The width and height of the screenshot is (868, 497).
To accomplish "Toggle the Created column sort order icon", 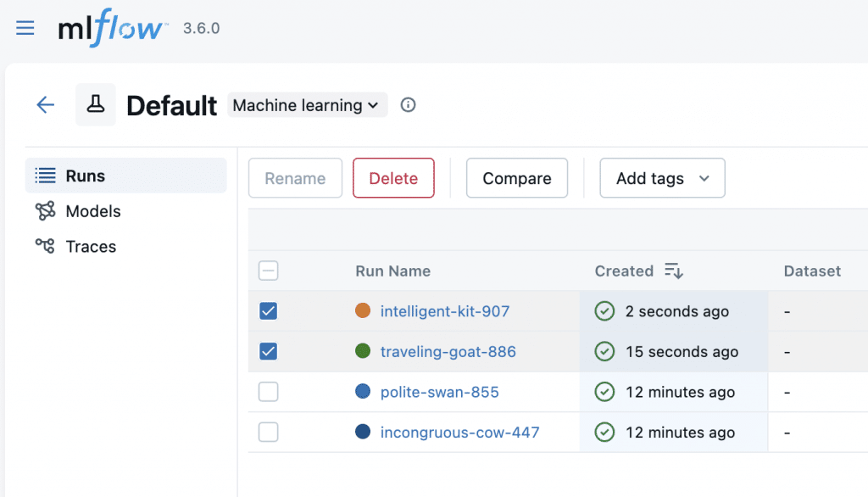I will click(x=673, y=271).
